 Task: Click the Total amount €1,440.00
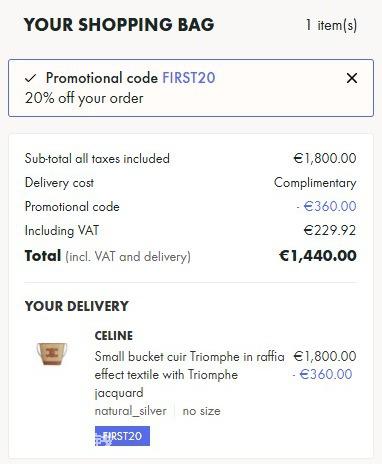(318, 256)
